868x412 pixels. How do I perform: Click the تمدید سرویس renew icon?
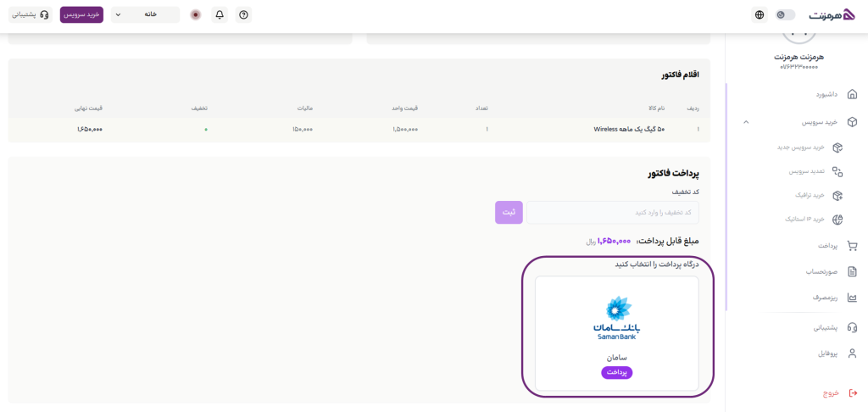click(x=837, y=171)
